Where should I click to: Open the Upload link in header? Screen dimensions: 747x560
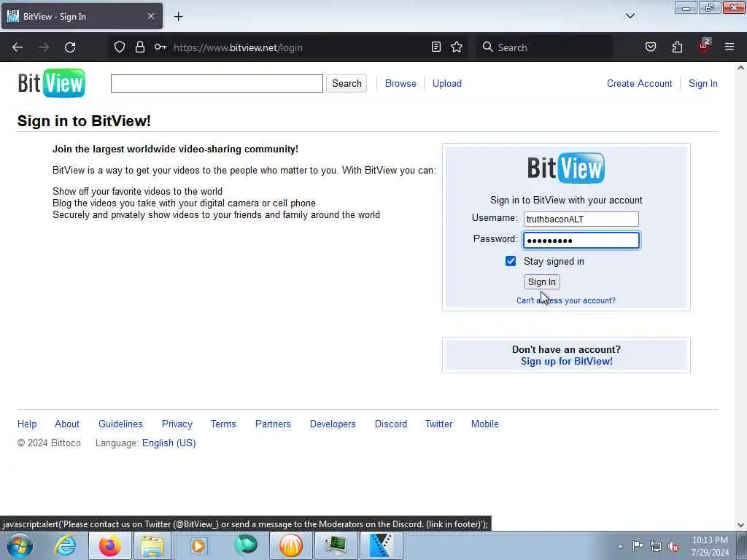tap(447, 83)
